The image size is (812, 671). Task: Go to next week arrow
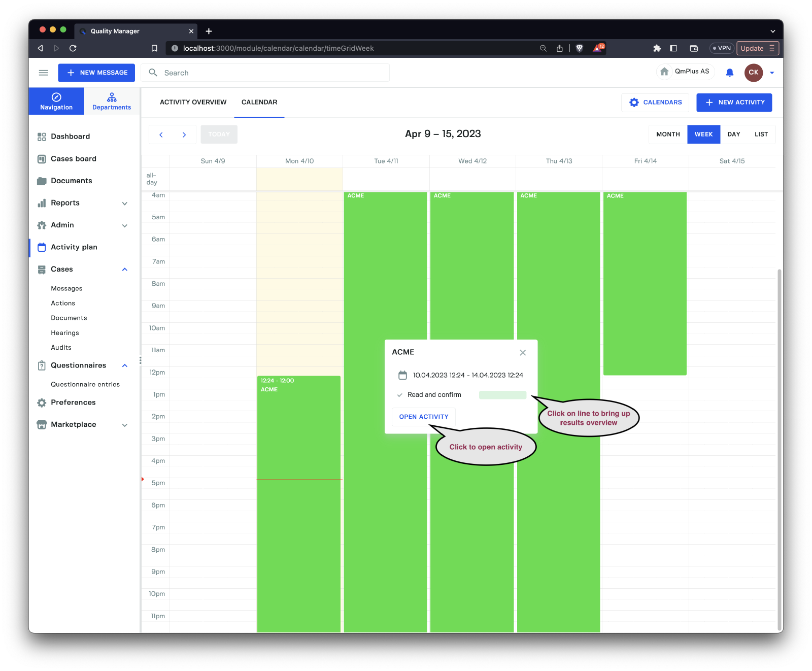tap(184, 135)
